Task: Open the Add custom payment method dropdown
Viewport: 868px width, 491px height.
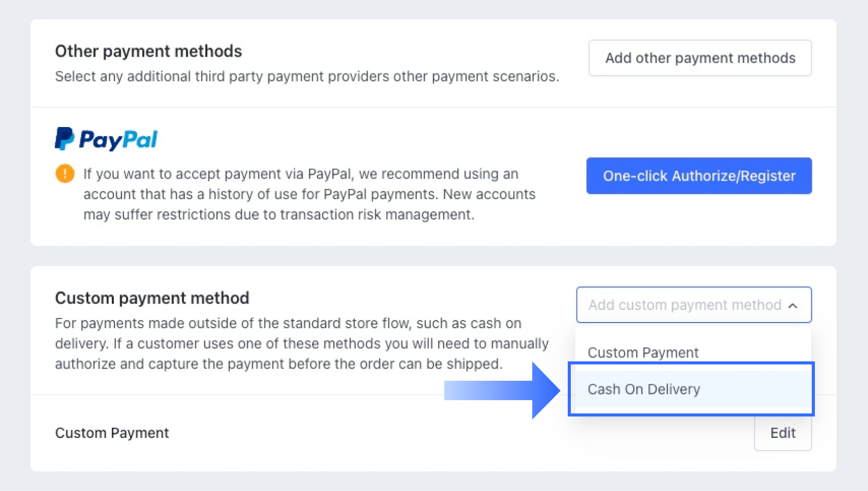Action: [x=684, y=305]
